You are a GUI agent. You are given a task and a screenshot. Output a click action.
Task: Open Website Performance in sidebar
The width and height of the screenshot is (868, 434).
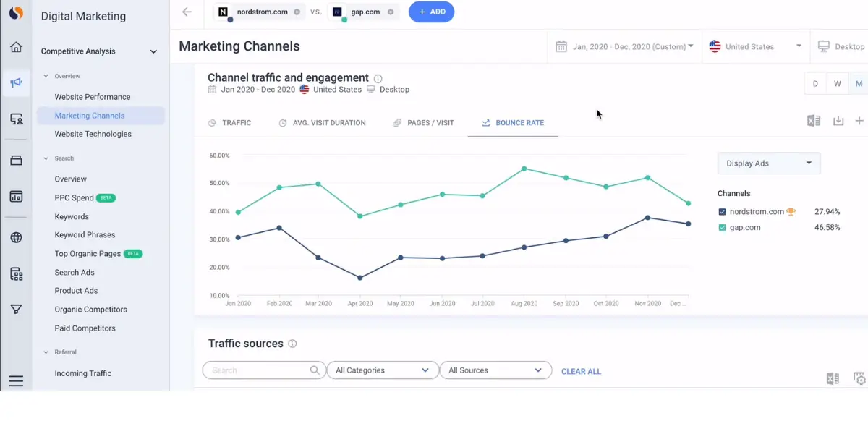(x=93, y=97)
